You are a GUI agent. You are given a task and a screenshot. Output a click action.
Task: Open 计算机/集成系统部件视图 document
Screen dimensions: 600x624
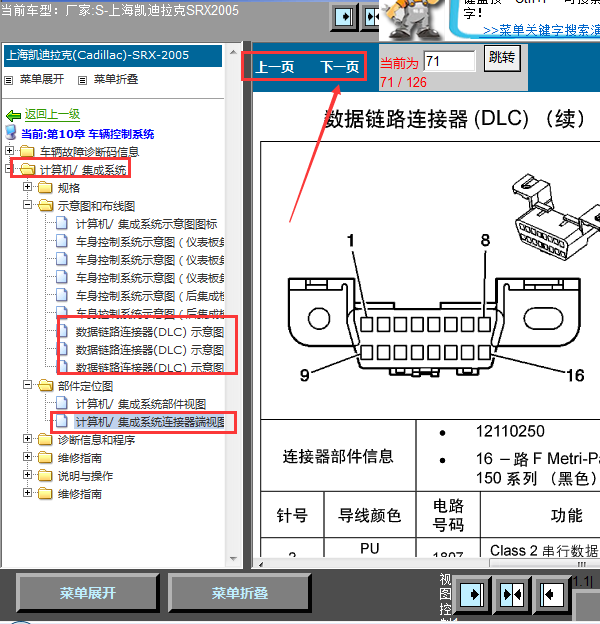141,404
